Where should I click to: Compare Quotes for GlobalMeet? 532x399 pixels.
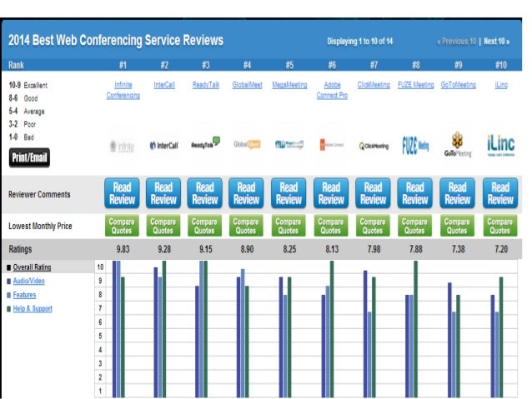tap(246, 226)
